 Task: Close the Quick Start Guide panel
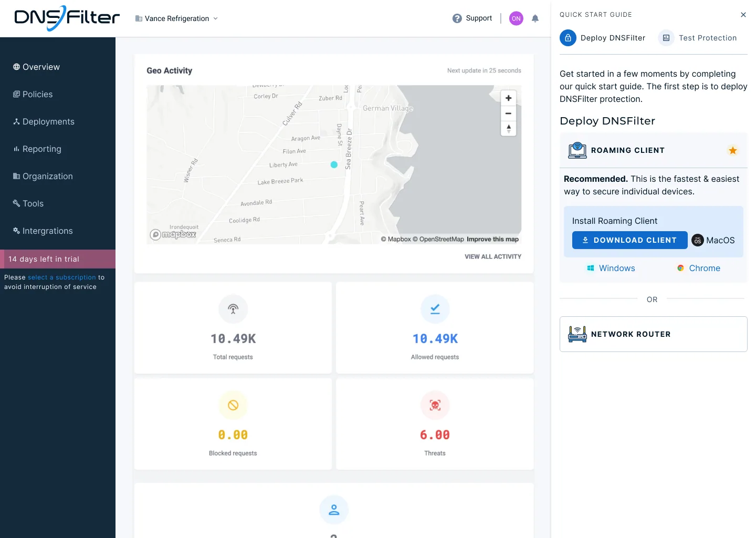tap(743, 15)
